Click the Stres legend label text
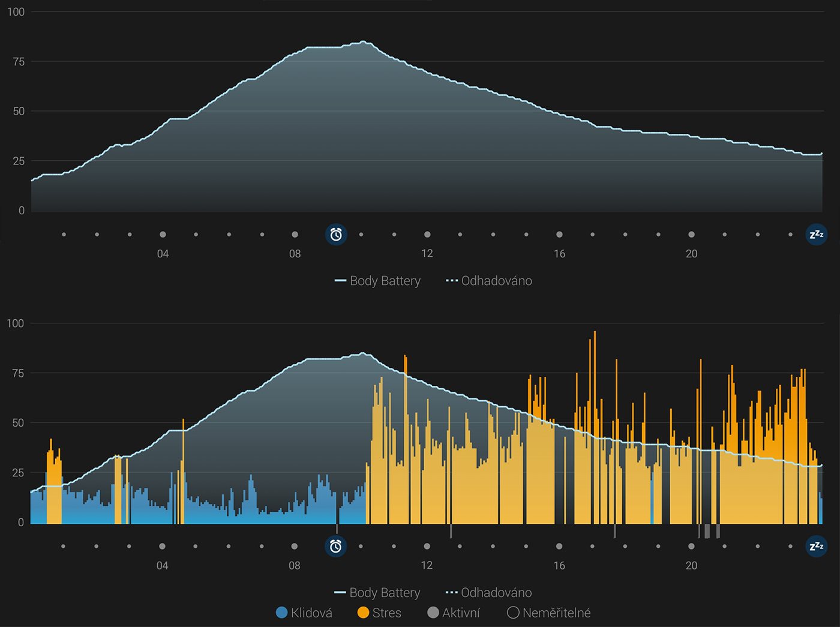The width and height of the screenshot is (840, 627). (387, 613)
